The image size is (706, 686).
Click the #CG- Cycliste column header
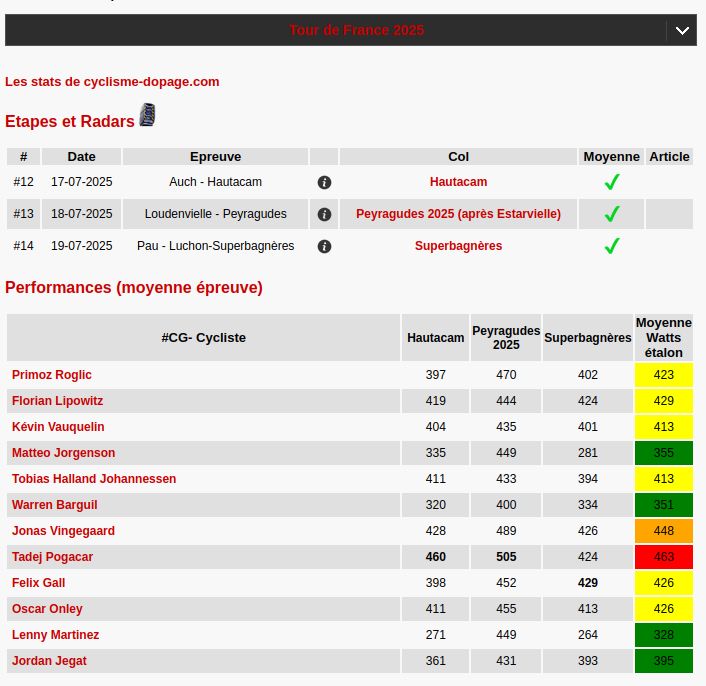204,338
